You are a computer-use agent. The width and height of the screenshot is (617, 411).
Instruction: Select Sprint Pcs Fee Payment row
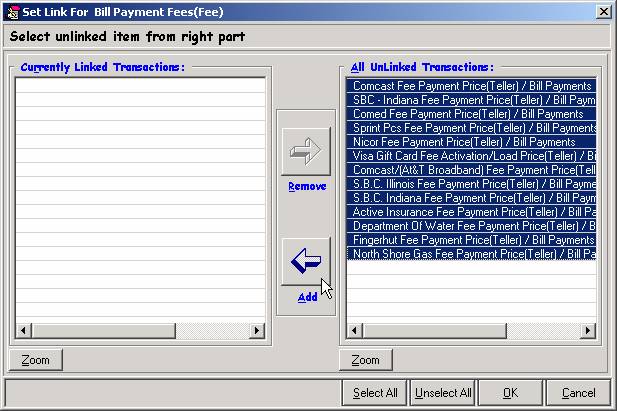coord(471,128)
